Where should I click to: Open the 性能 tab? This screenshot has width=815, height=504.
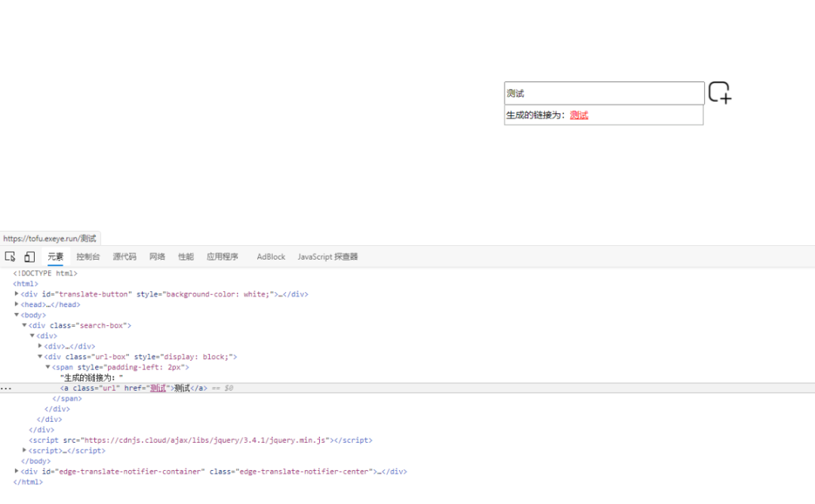coord(186,257)
